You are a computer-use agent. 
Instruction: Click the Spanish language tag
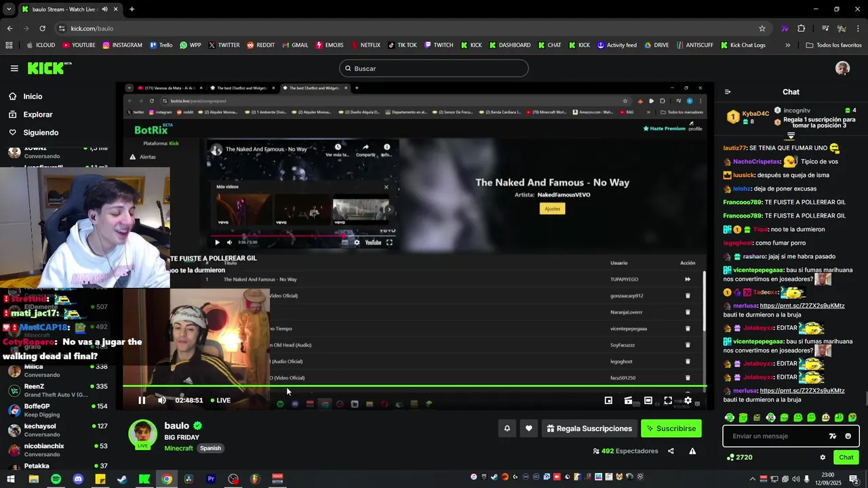tap(210, 448)
